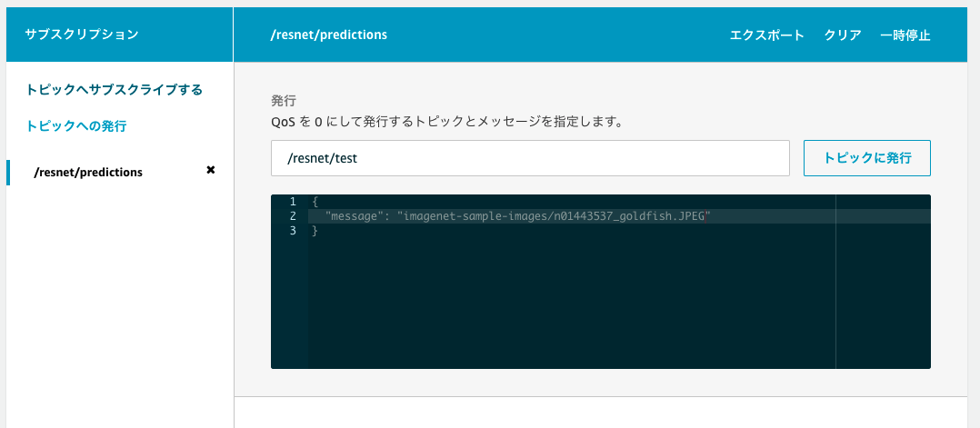This screenshot has height=428, width=980.
Task: Focus the topic input field containing /resnet/test
Action: pos(530,158)
